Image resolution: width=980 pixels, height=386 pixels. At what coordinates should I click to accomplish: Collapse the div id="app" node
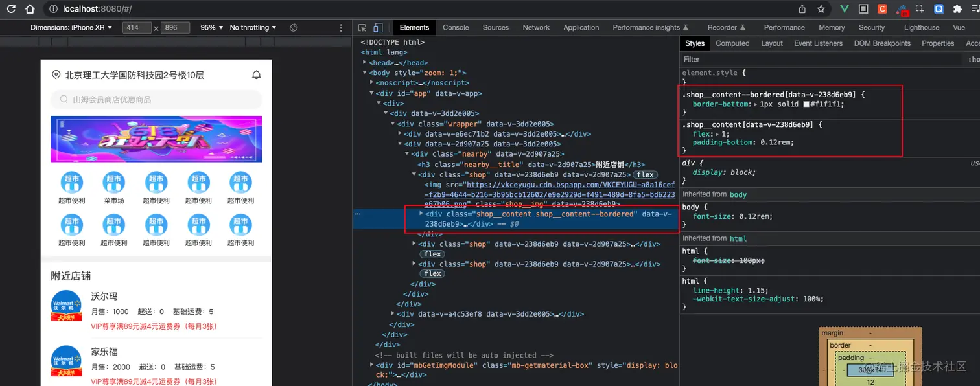pos(372,93)
